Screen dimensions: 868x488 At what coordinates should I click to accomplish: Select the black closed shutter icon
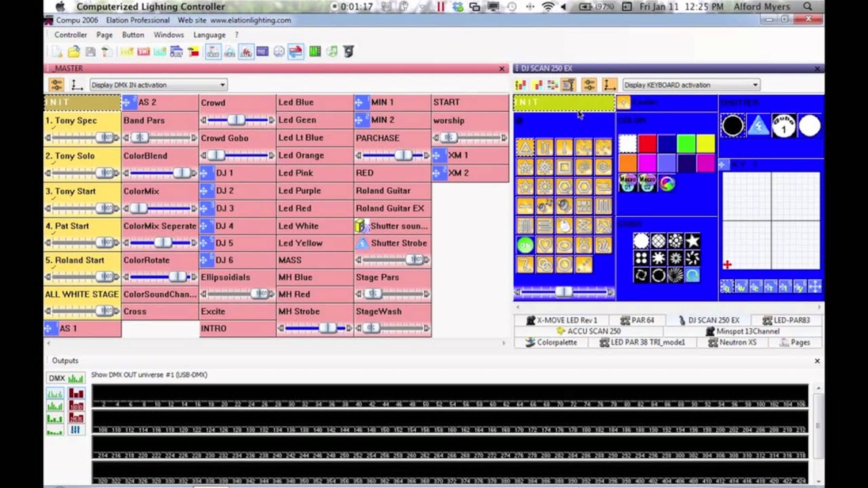pos(732,125)
